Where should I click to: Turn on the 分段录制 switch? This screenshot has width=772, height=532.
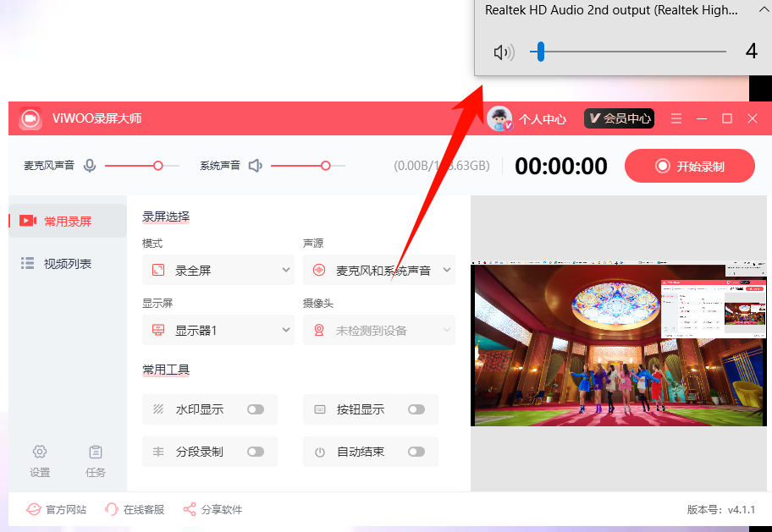(256, 452)
